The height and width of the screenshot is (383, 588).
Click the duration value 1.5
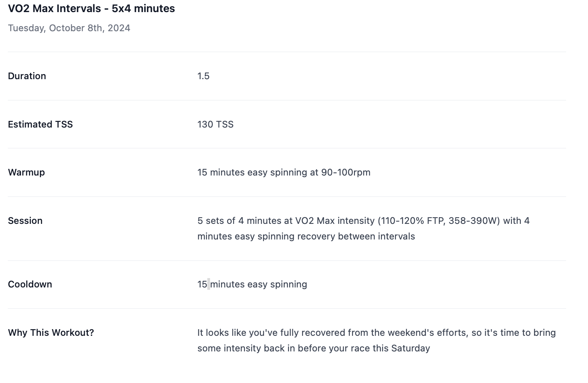[203, 76]
